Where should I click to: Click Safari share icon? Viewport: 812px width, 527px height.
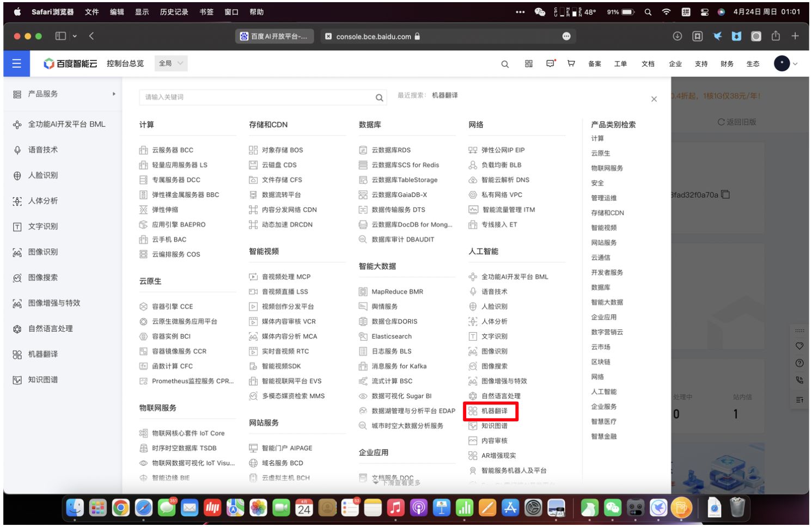point(776,36)
